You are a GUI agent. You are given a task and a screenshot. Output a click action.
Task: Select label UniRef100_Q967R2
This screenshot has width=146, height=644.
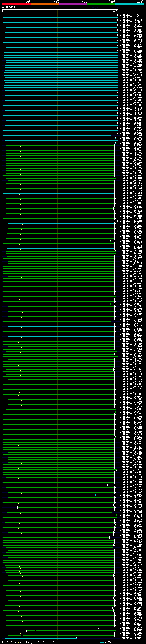tap(131, 485)
